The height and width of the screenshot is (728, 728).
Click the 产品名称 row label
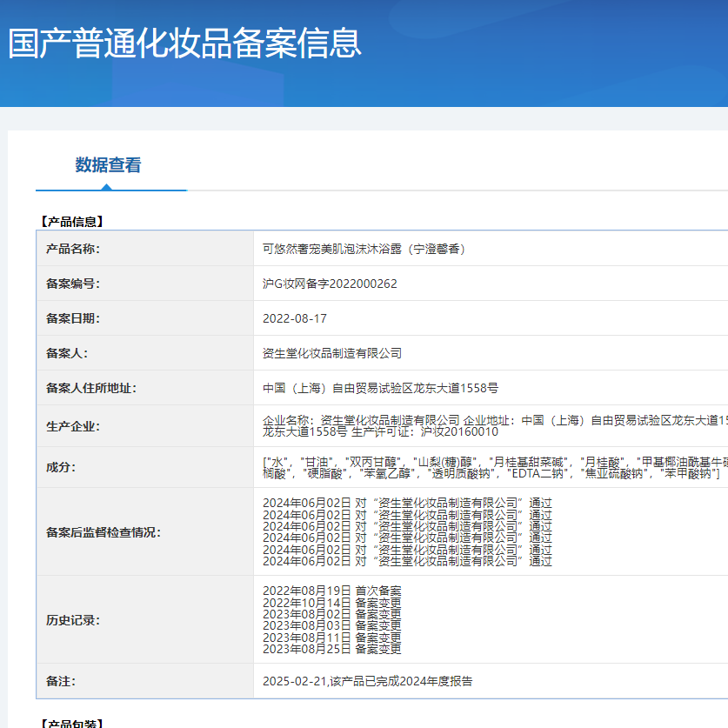[x=73, y=249]
